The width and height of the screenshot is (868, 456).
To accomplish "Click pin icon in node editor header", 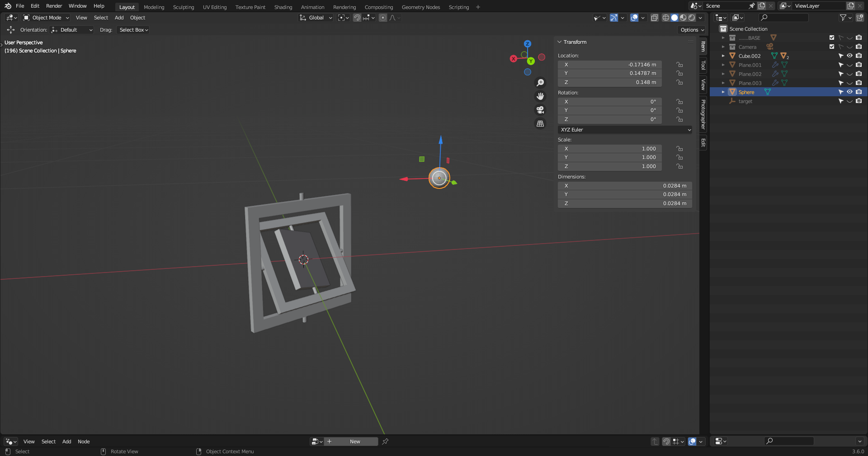I will [385, 442].
